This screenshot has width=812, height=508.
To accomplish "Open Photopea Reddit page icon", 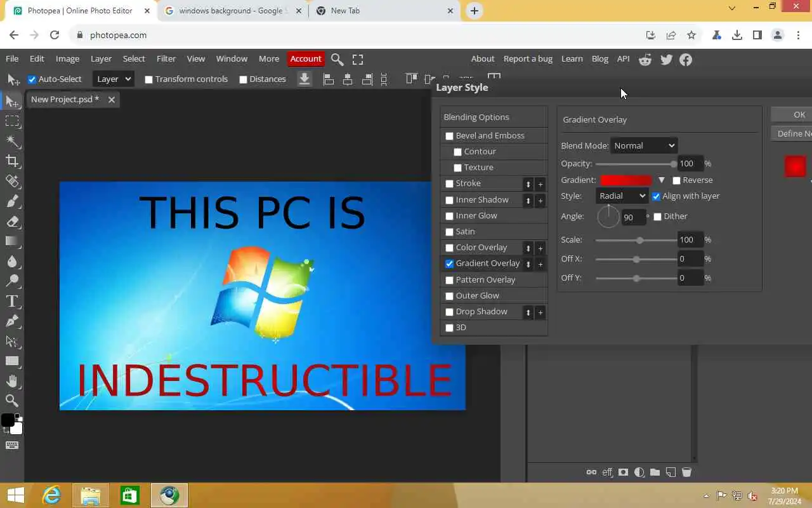I will [x=645, y=60].
